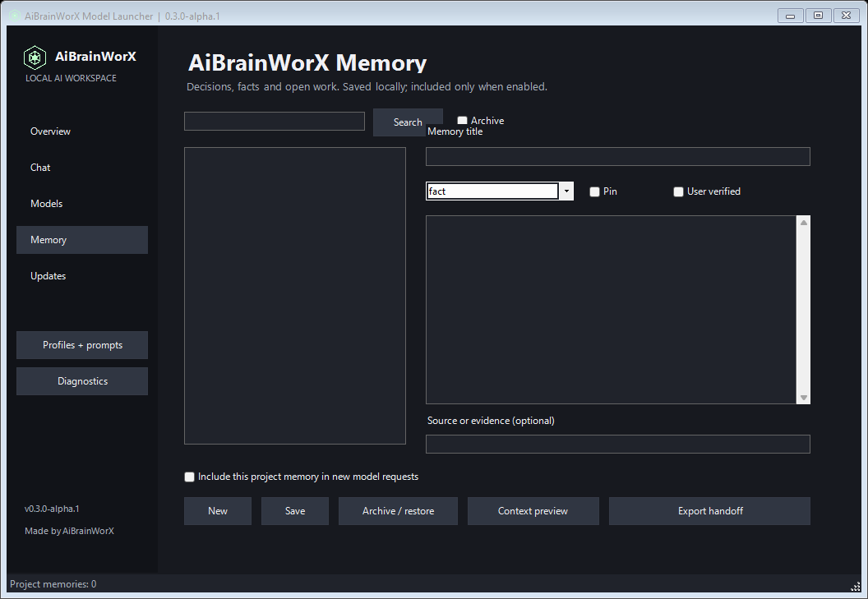
Task: Focus the memory search field
Action: (x=274, y=122)
